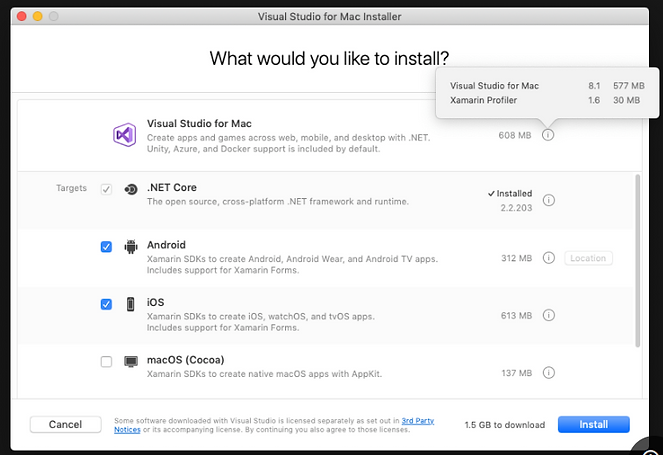Click the Targets label

71,188
